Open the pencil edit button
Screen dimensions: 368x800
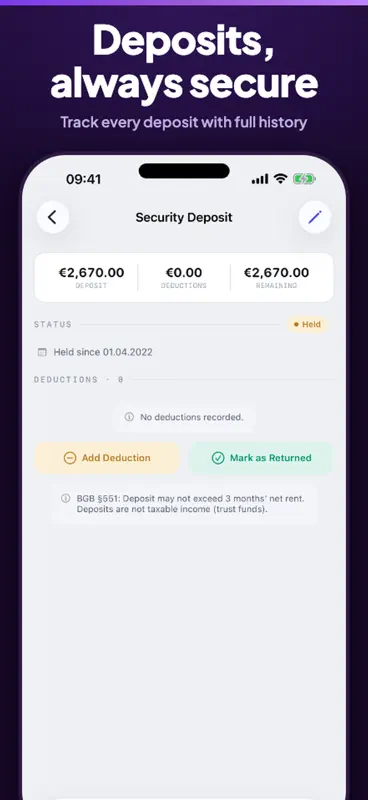click(315, 217)
